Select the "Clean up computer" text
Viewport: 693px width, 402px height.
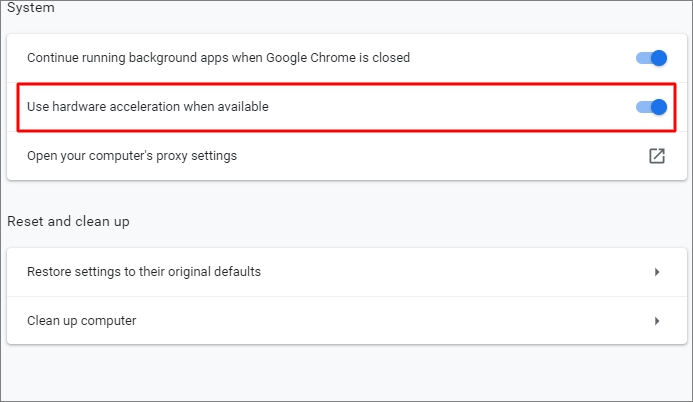(82, 321)
